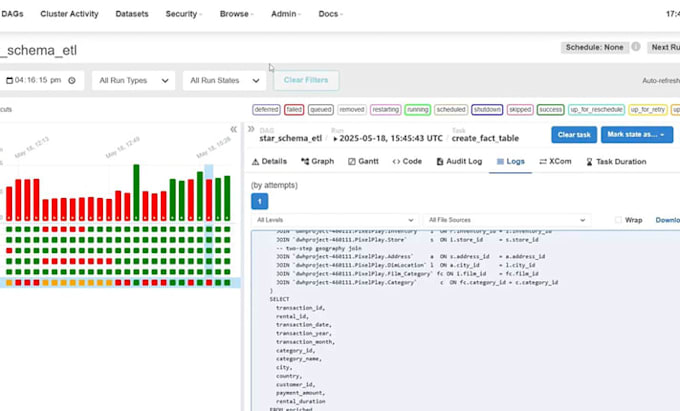Open the XCom tab
This screenshot has width=680, height=411.
click(556, 162)
